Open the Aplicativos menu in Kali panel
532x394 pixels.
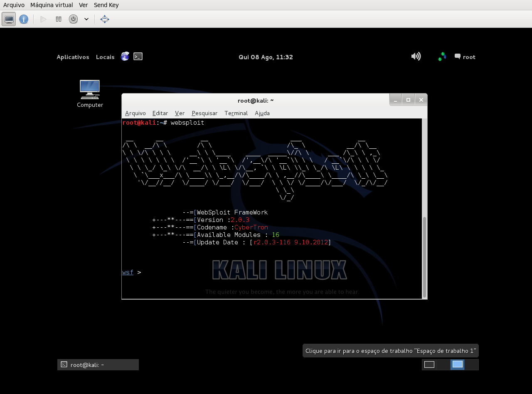point(73,57)
